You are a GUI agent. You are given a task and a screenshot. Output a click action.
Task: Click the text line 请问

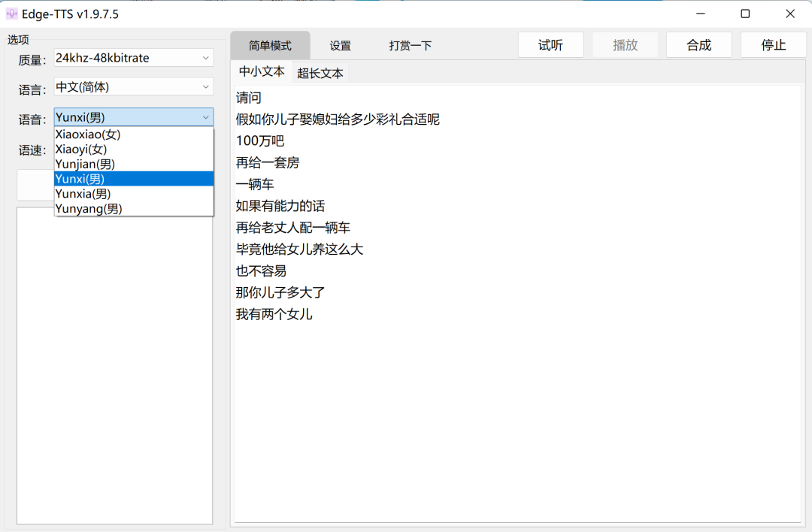click(249, 98)
